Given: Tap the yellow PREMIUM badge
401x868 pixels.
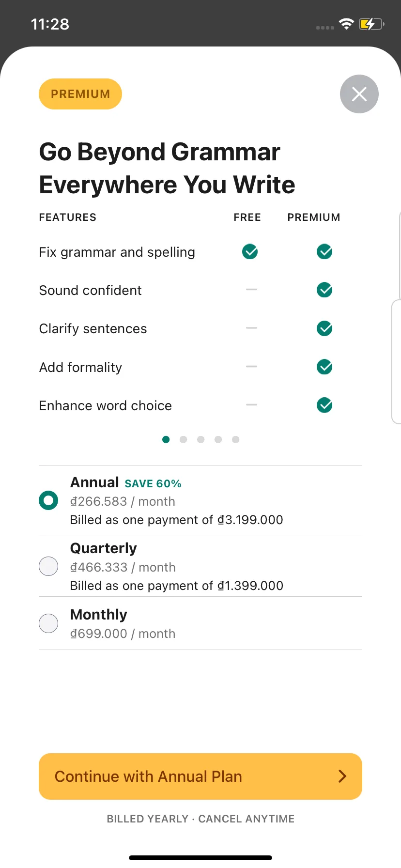Looking at the screenshot, I should (x=80, y=94).
